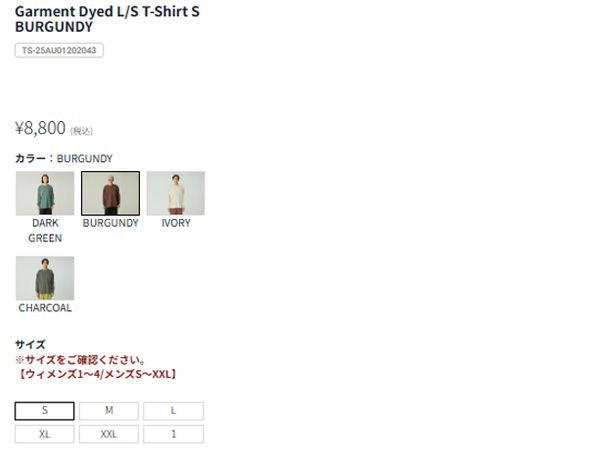Click the サイズ section heading
This screenshot has width=600, height=450.
30,344
